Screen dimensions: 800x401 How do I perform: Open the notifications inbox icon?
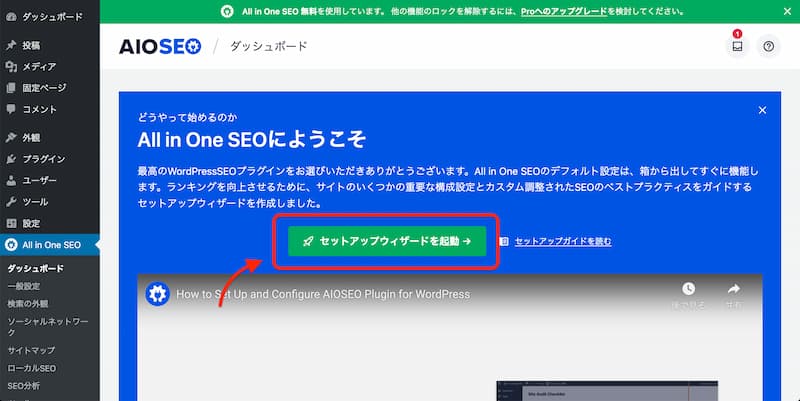[x=737, y=46]
